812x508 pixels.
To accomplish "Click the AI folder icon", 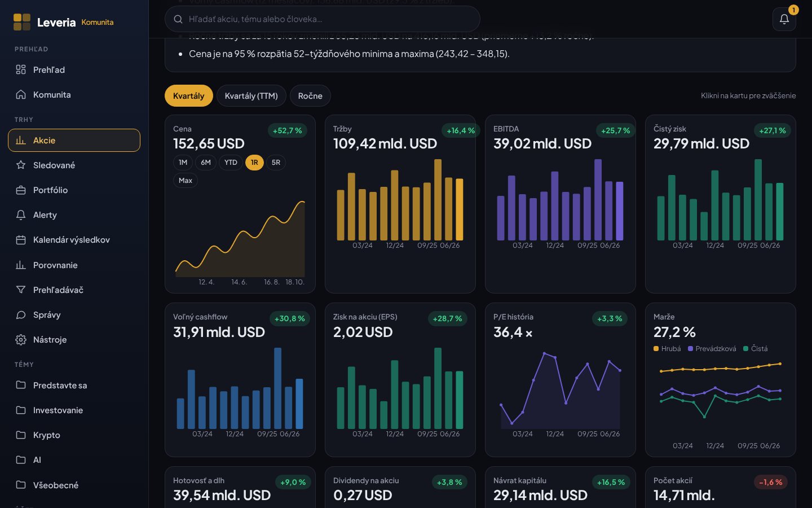I will click(21, 459).
